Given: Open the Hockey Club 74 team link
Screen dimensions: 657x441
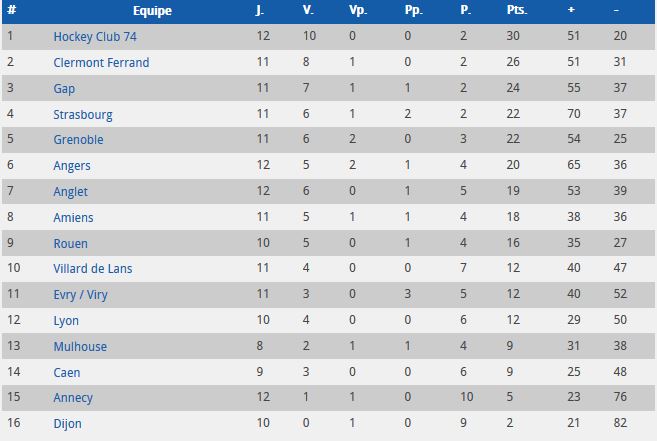Looking at the screenshot, I should (x=93, y=36).
